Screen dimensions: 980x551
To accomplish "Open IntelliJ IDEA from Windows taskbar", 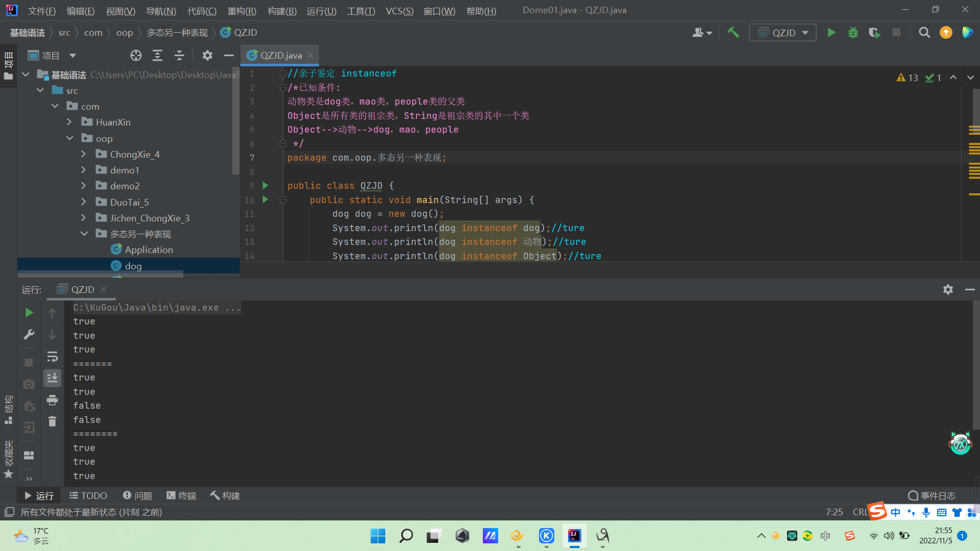I will point(574,535).
